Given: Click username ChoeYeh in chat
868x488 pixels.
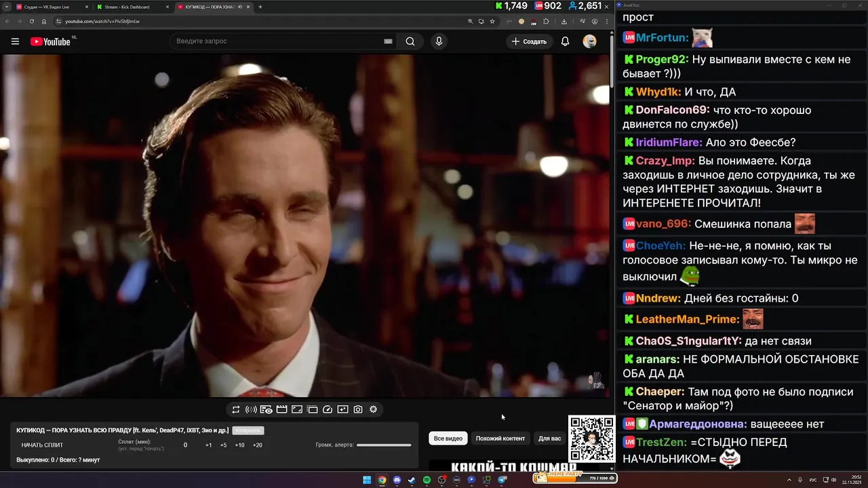Looking at the screenshot, I should pos(660,245).
